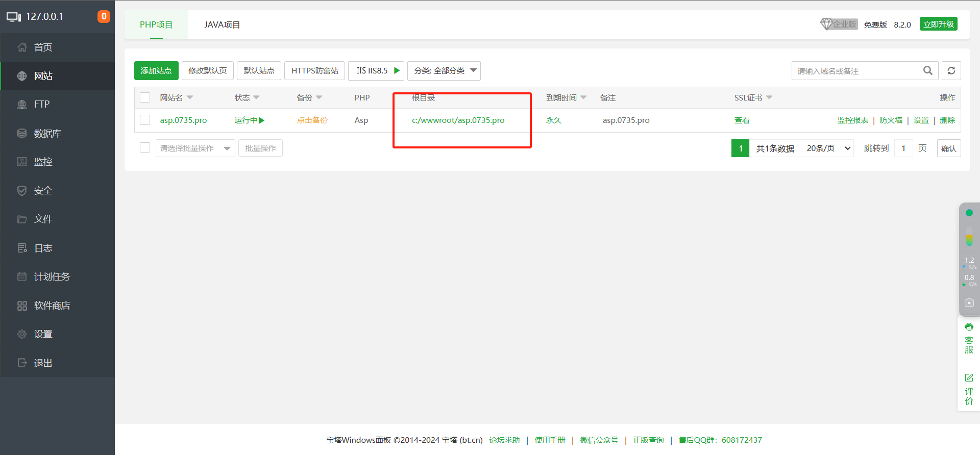Click the 计划任务 calendar icon

point(22,276)
